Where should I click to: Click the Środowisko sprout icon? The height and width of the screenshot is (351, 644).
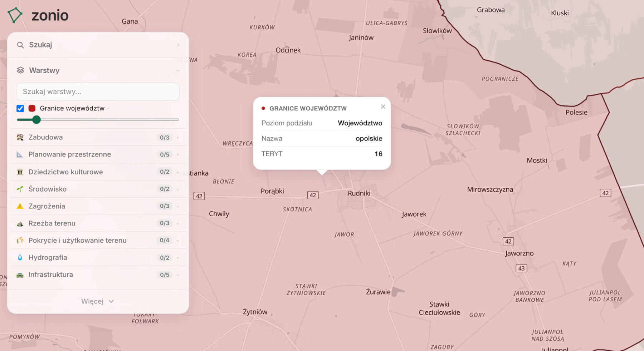[20, 189]
